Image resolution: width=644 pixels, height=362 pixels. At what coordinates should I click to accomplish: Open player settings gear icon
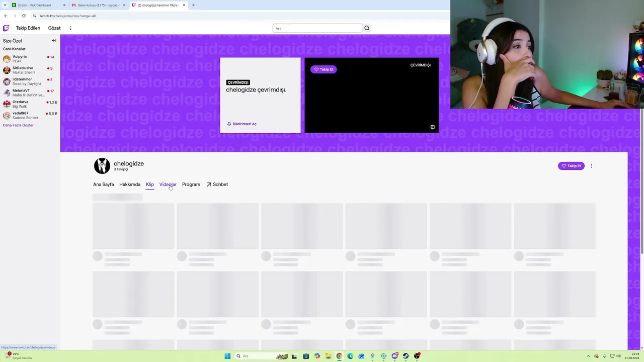pos(433,127)
